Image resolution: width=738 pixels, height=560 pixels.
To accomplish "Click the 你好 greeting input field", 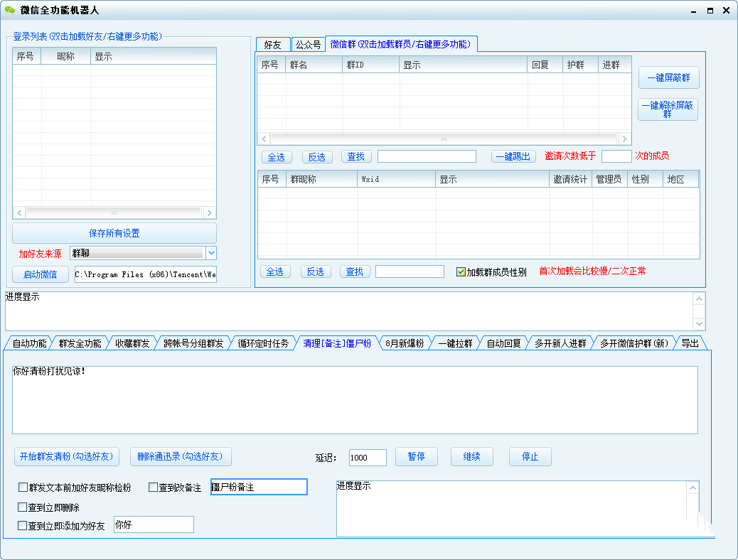I will pyautogui.click(x=154, y=524).
